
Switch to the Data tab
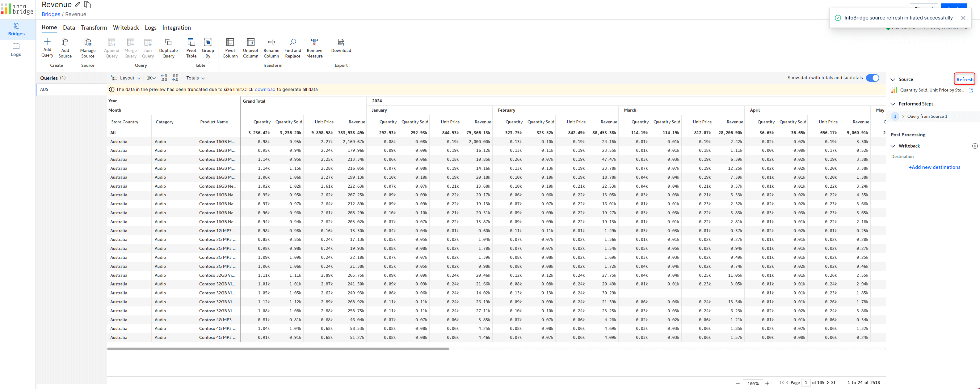[69, 28]
